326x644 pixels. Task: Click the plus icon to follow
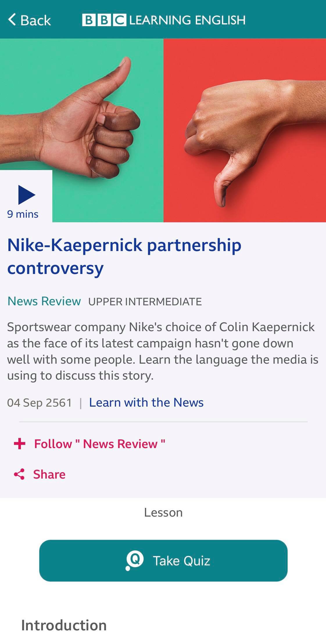[20, 444]
